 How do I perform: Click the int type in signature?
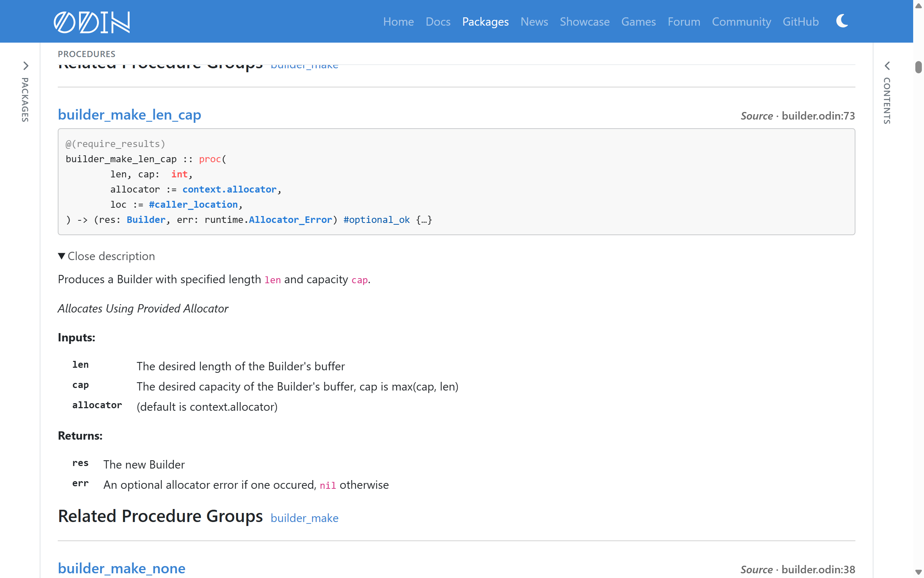[179, 174]
